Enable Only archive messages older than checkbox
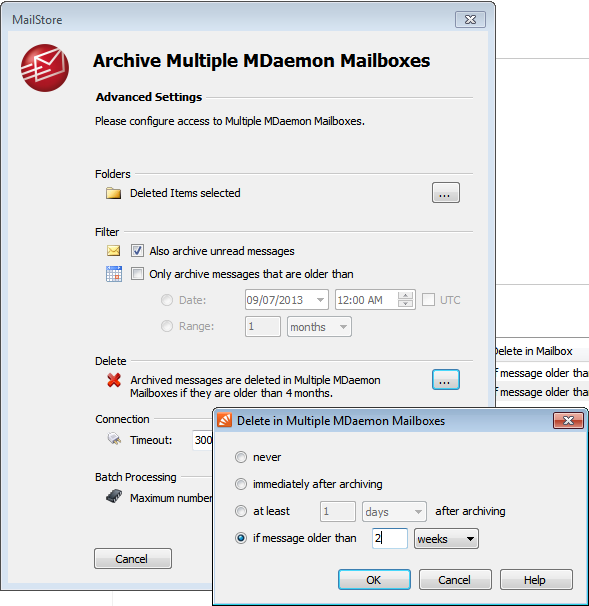 (137, 274)
